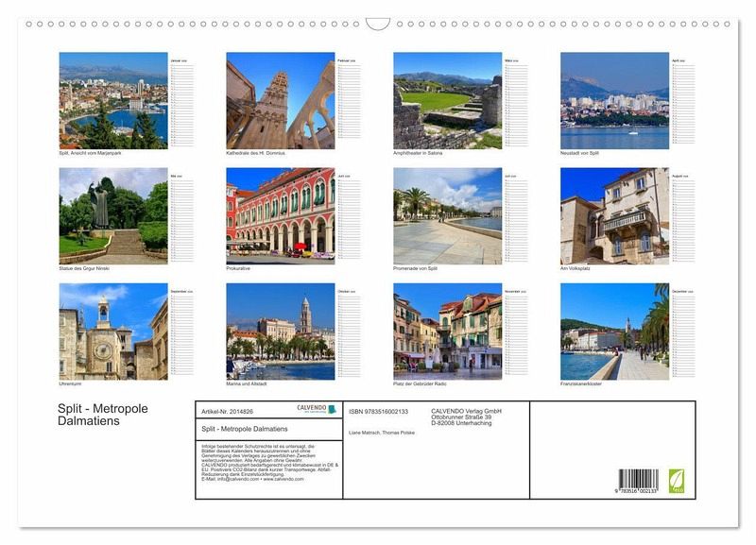This screenshot has height=545, width=756.
Task: Open the Prokurative image
Action: click(x=280, y=215)
